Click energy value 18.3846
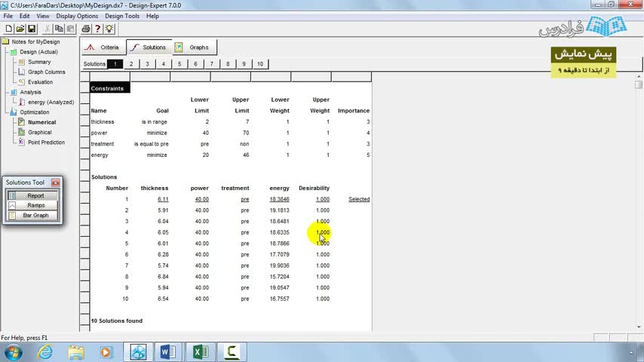644x362 pixels. click(x=279, y=199)
